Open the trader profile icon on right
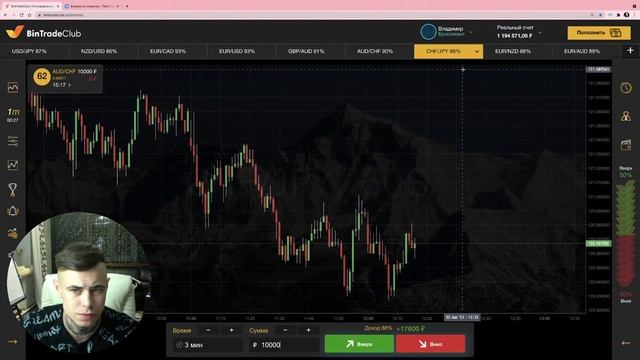The image size is (640, 360). 626,116
